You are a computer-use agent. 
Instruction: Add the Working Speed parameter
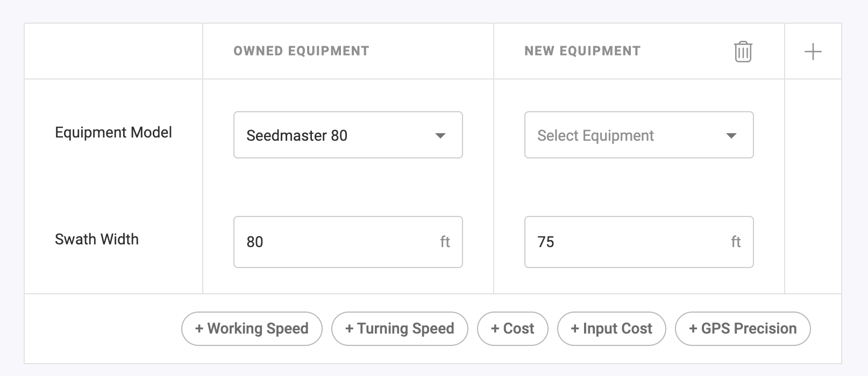(x=252, y=329)
